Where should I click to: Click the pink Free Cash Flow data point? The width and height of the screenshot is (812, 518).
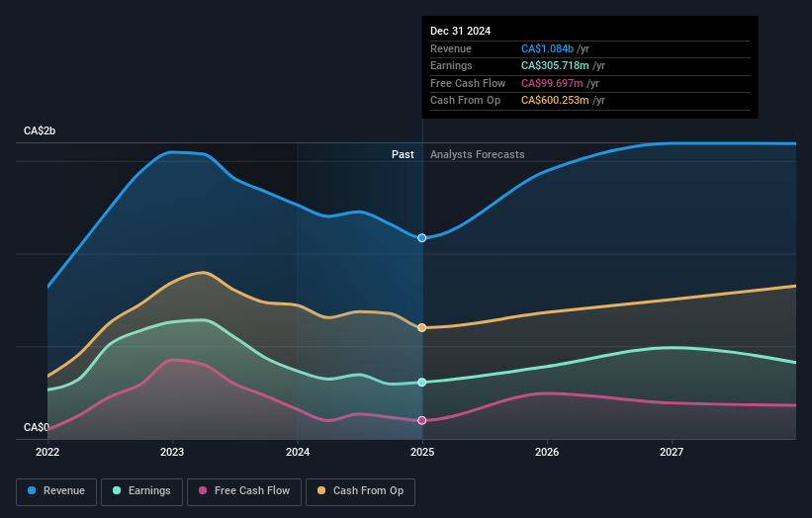click(422, 421)
